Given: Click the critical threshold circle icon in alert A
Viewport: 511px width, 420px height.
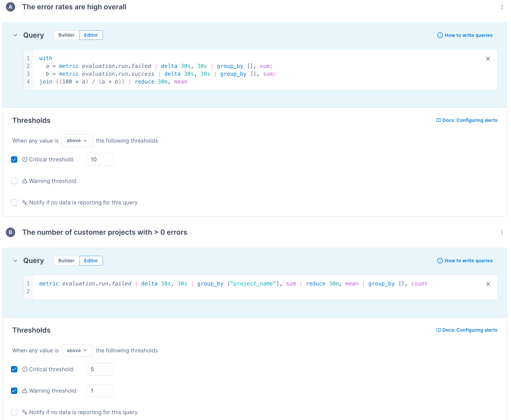Looking at the screenshot, I should (x=24, y=159).
